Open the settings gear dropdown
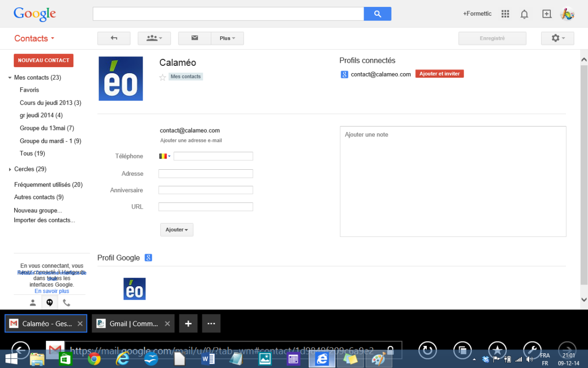The image size is (588, 368). (558, 38)
